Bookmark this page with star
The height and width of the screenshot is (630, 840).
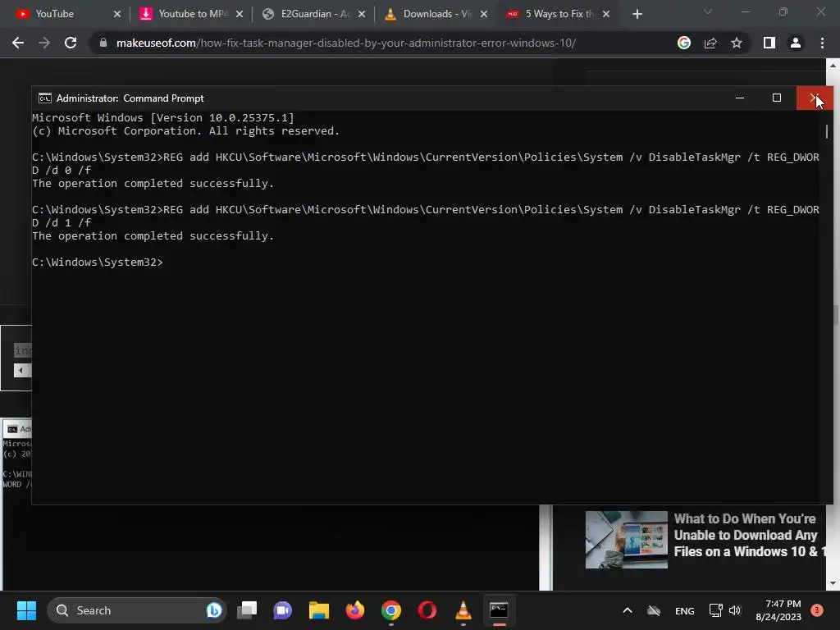pos(737,43)
